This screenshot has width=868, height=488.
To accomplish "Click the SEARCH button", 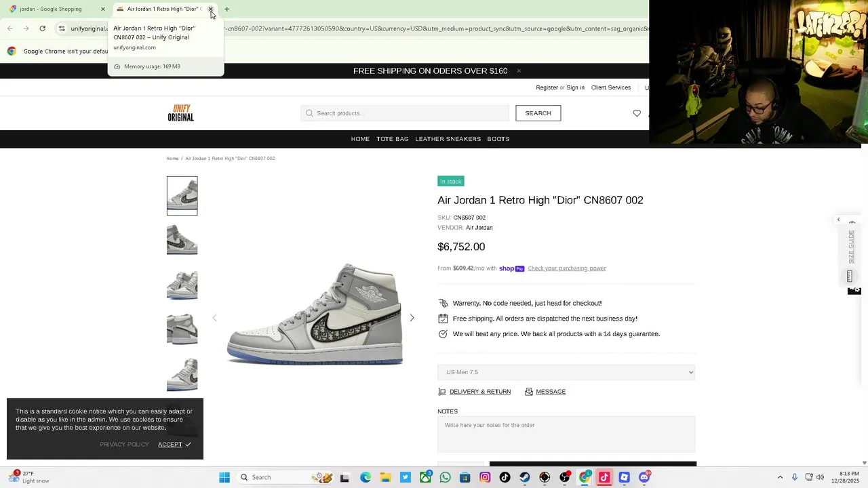I will point(538,113).
